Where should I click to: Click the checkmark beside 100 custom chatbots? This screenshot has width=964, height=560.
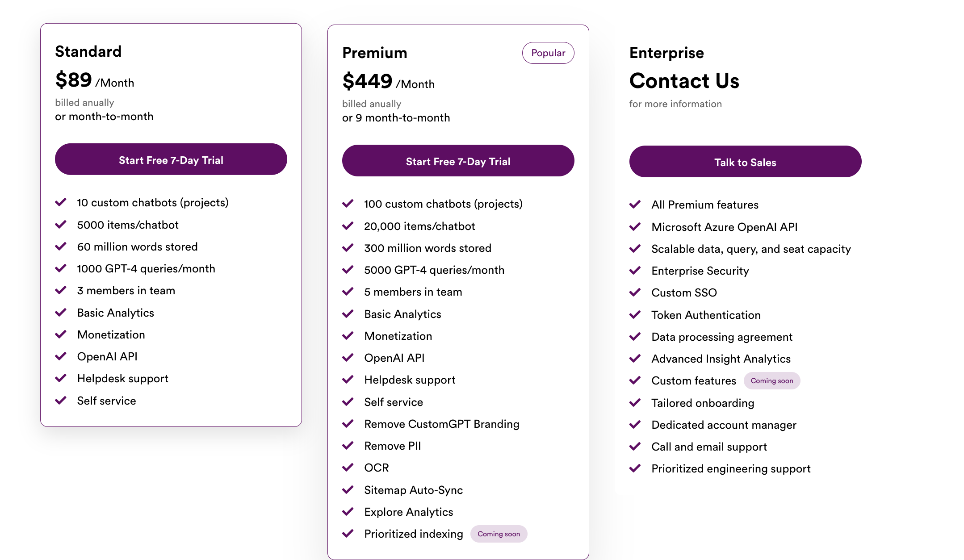coord(348,204)
